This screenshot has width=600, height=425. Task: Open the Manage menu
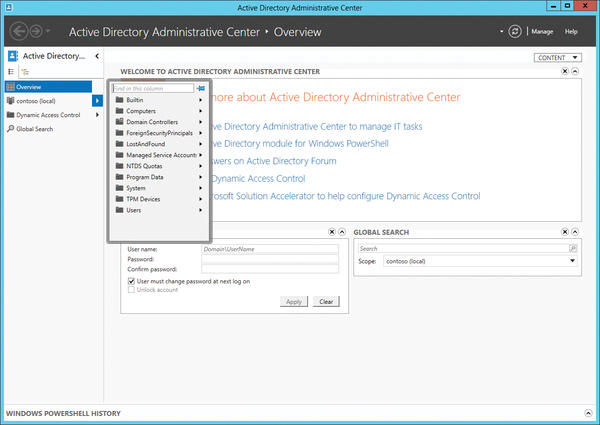tap(542, 32)
